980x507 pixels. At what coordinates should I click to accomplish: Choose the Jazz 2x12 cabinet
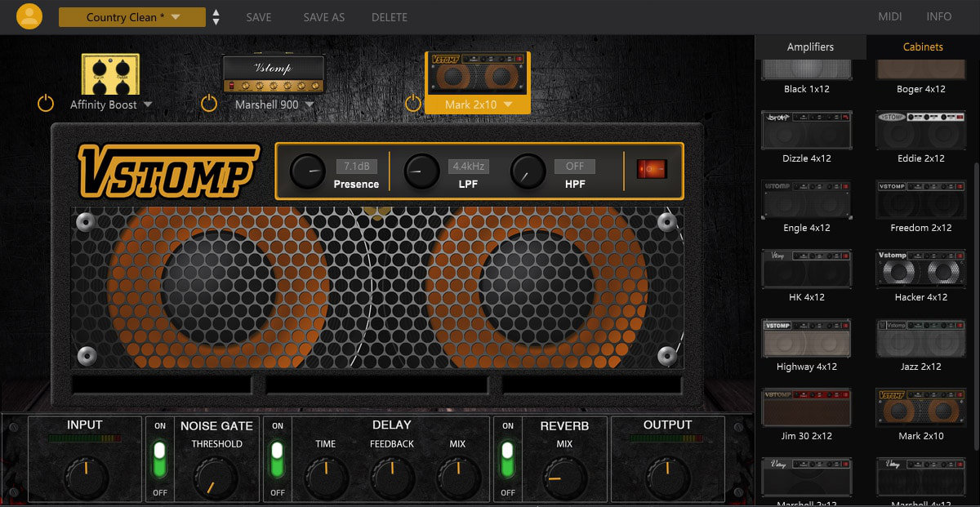click(x=920, y=339)
